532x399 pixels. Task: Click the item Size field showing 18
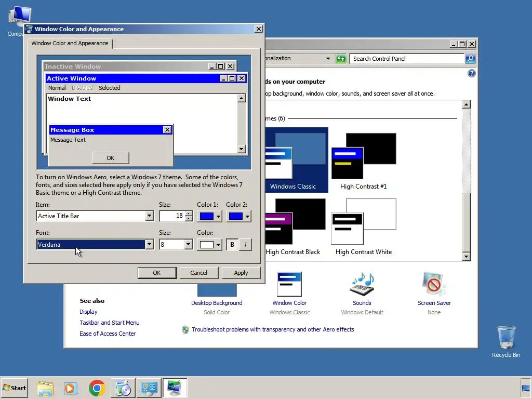point(172,216)
